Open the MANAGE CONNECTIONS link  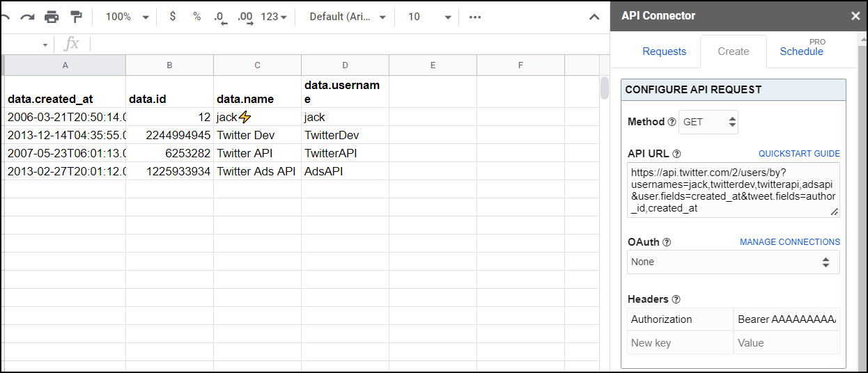[x=790, y=242]
